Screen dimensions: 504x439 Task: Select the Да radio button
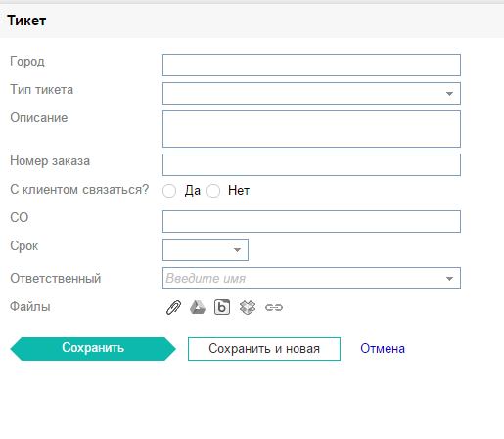169,191
